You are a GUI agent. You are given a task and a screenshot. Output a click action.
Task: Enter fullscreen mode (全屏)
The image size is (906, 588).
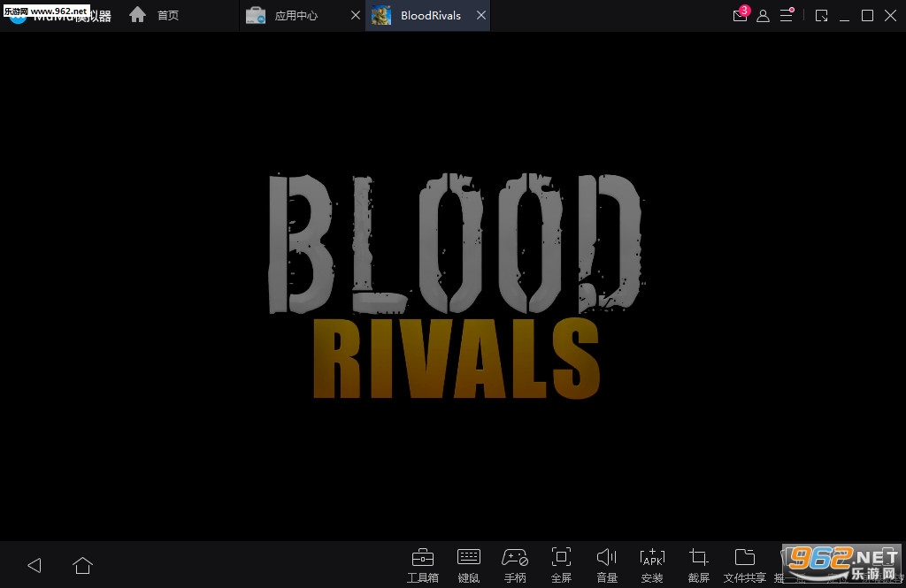pos(561,563)
